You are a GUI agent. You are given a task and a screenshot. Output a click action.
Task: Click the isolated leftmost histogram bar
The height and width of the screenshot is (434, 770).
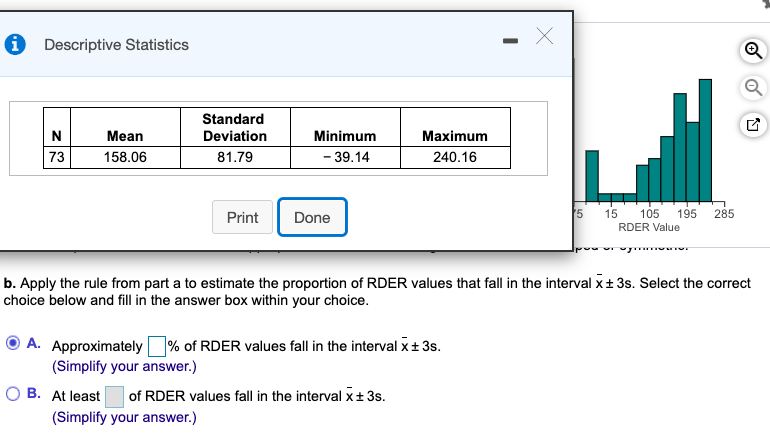click(592, 176)
